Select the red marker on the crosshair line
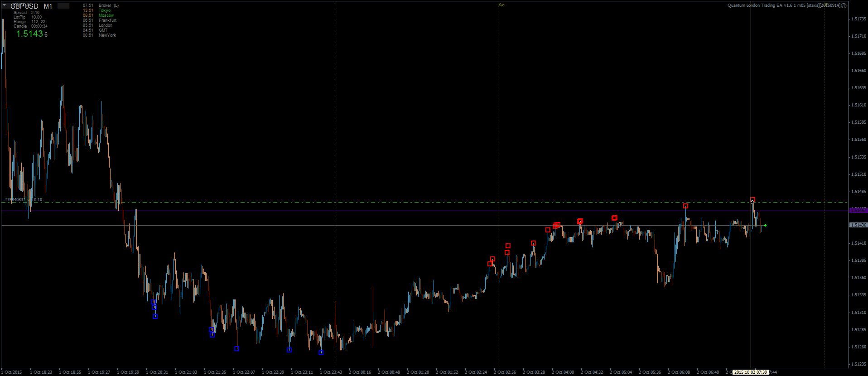Image resolution: width=868 pixels, height=376 pixels. coord(753,199)
